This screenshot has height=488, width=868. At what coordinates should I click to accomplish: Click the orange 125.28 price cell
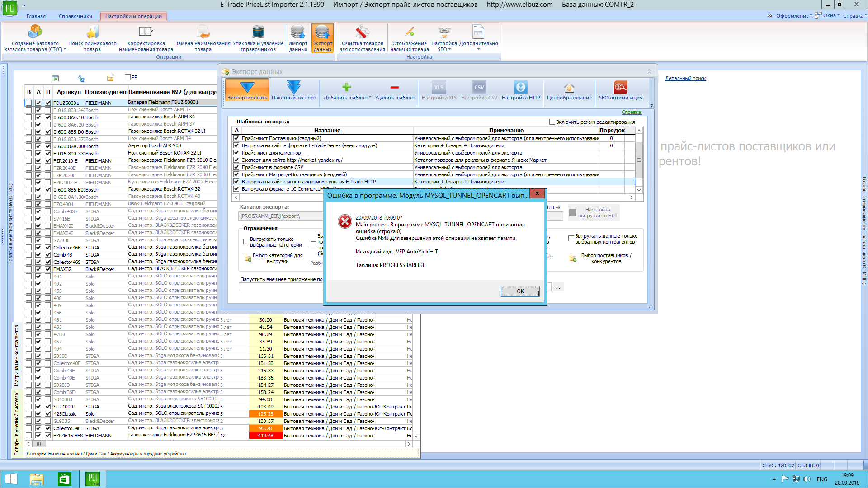click(x=266, y=414)
